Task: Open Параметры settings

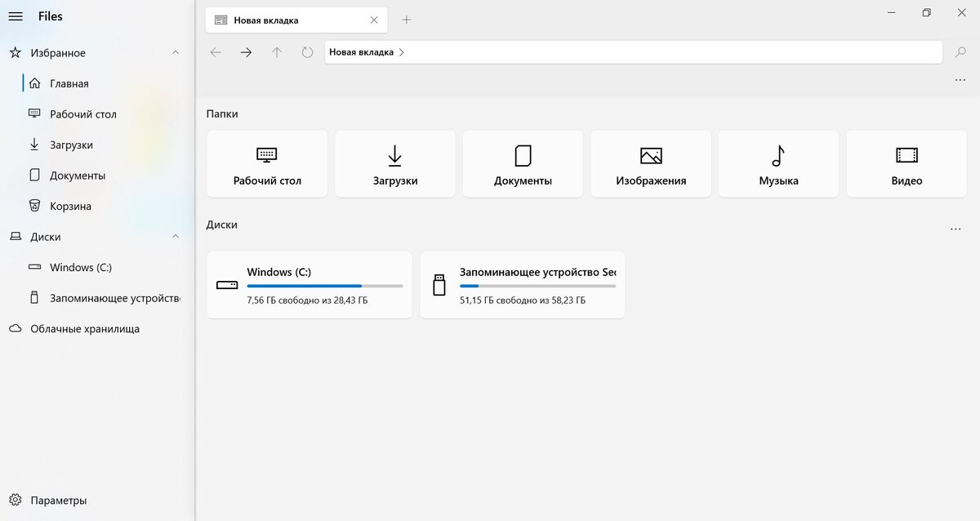Action: click(58, 501)
